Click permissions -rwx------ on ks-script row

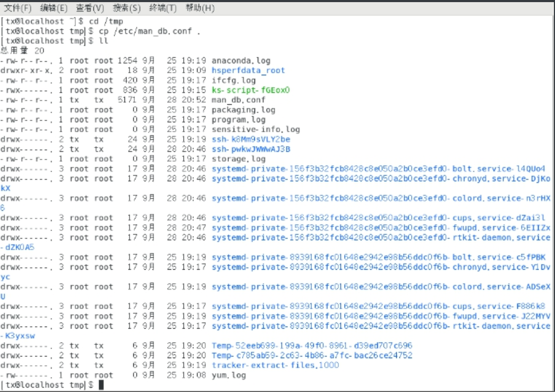(x=27, y=90)
